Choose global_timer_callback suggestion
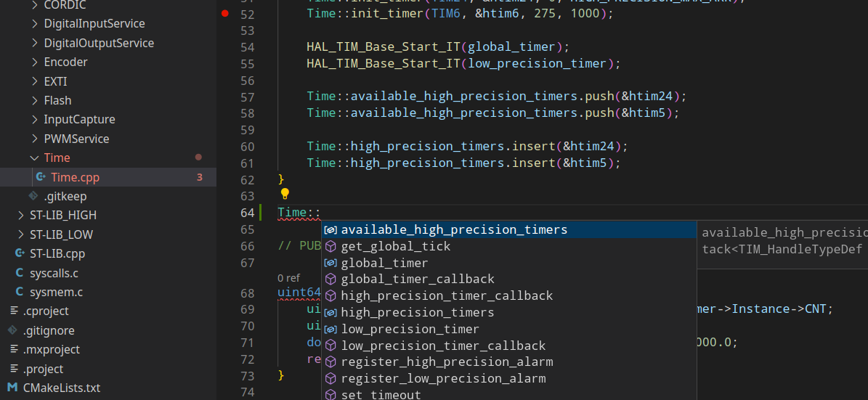868x400 pixels. (x=509, y=279)
